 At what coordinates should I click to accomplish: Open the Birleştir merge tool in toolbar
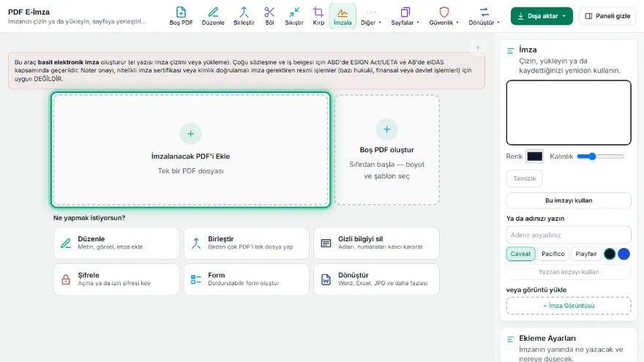[x=244, y=16]
